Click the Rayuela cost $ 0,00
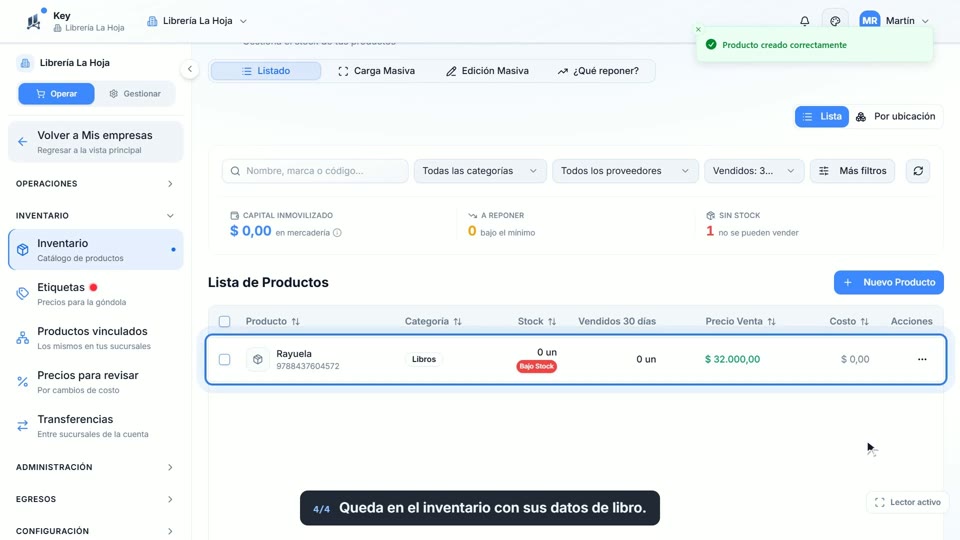This screenshot has height=540, width=960. (x=855, y=359)
